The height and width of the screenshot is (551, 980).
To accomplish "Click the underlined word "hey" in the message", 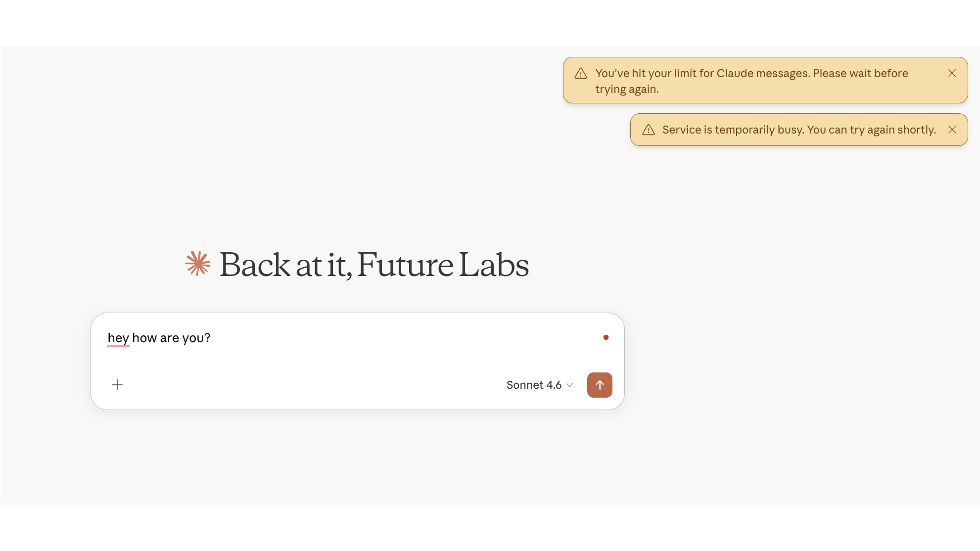I will (118, 338).
